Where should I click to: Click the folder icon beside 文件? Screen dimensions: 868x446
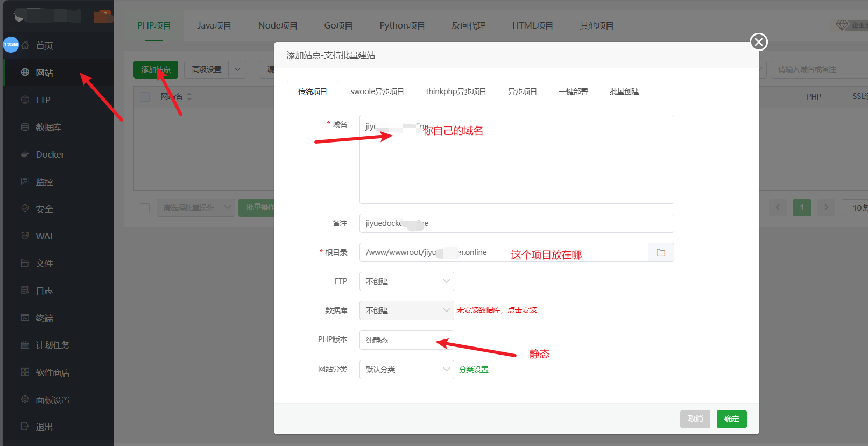25,263
